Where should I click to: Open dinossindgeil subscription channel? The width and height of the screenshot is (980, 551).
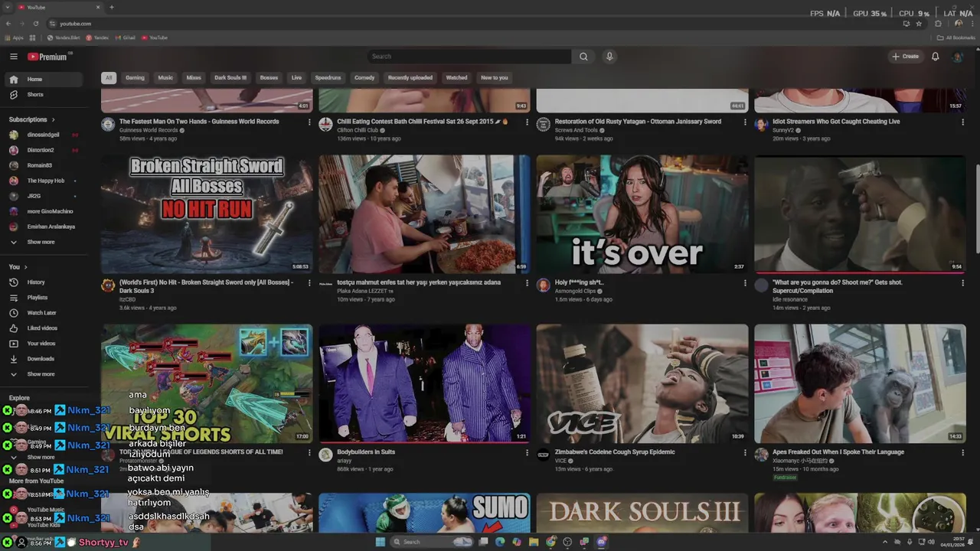pyautogui.click(x=44, y=135)
